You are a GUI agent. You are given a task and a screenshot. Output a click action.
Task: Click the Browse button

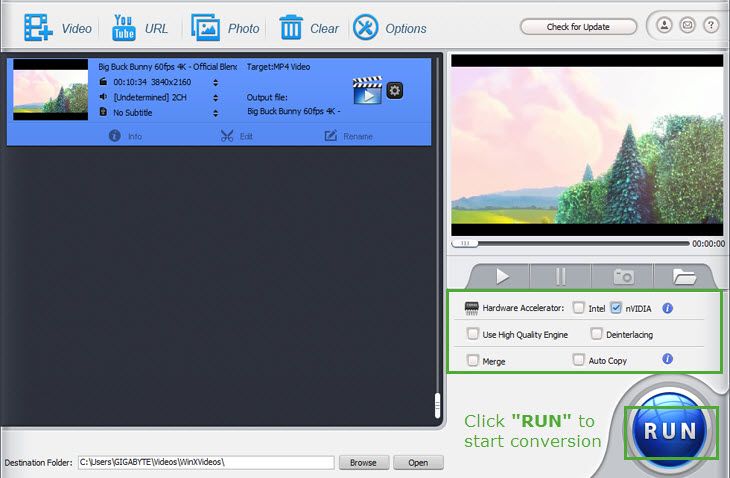click(363, 463)
